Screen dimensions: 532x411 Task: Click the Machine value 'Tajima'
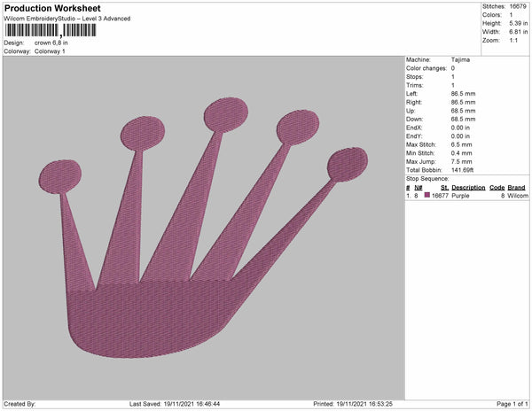(x=460, y=59)
